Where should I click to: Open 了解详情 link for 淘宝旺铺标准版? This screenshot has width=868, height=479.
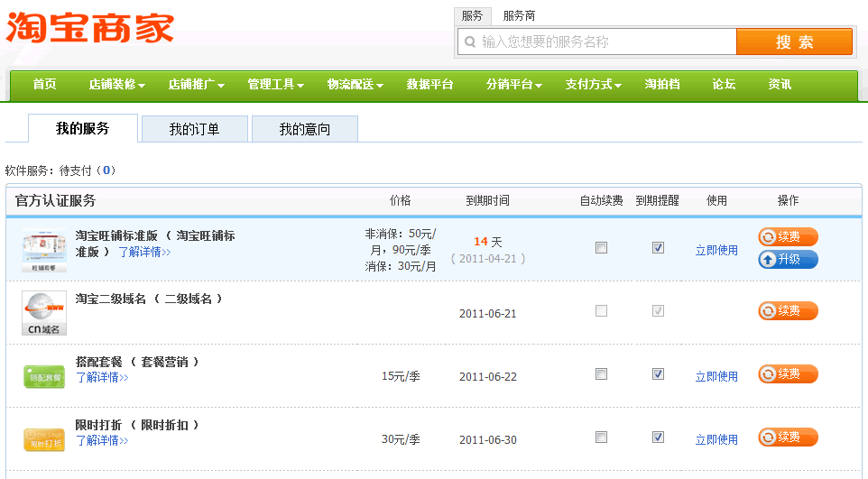click(144, 252)
